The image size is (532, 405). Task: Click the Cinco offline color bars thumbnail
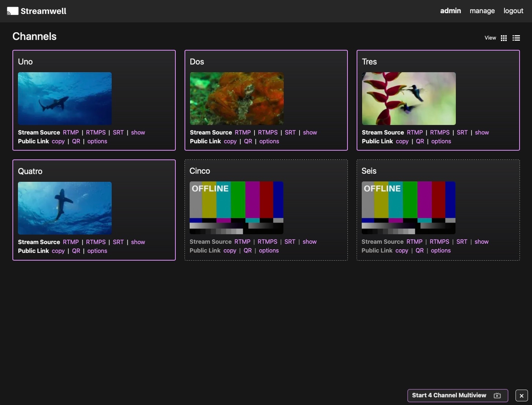click(x=237, y=208)
